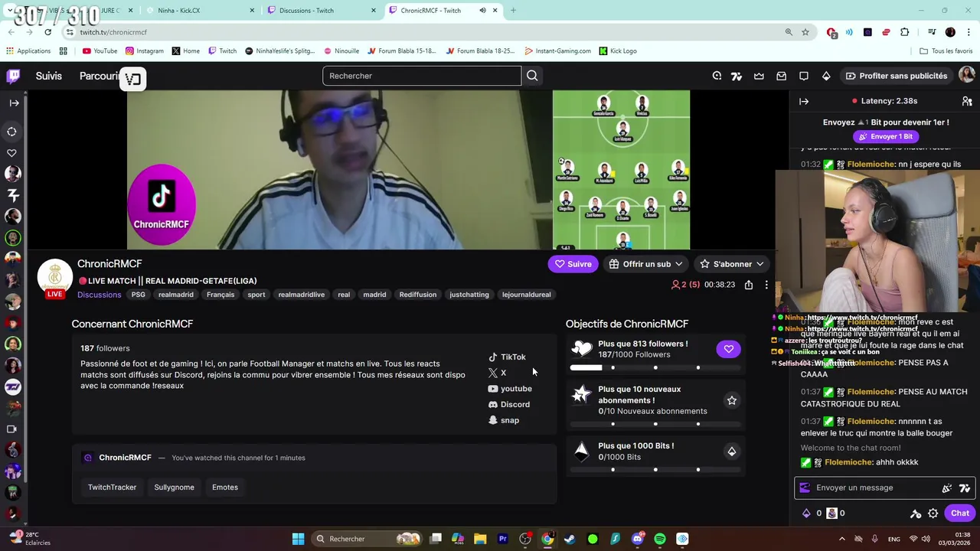Viewport: 980px width, 551px height.
Task: Open celebration party icon in chat input
Action: (947, 487)
